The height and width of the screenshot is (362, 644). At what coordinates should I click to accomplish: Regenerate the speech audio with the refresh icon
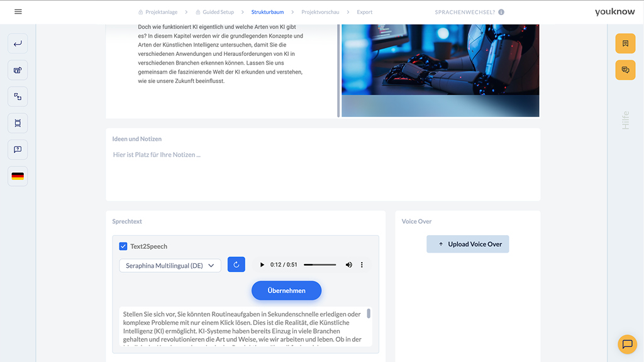pyautogui.click(x=236, y=265)
